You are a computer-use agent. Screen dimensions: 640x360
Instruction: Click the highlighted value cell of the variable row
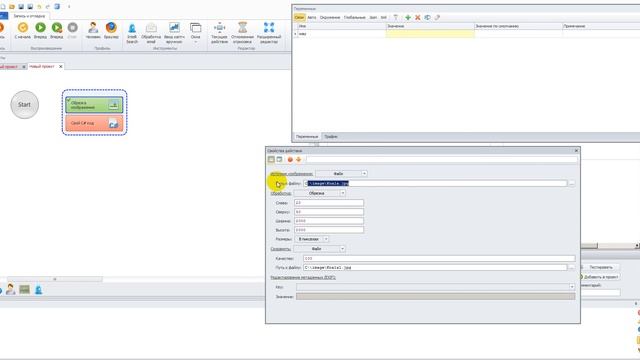click(x=430, y=34)
